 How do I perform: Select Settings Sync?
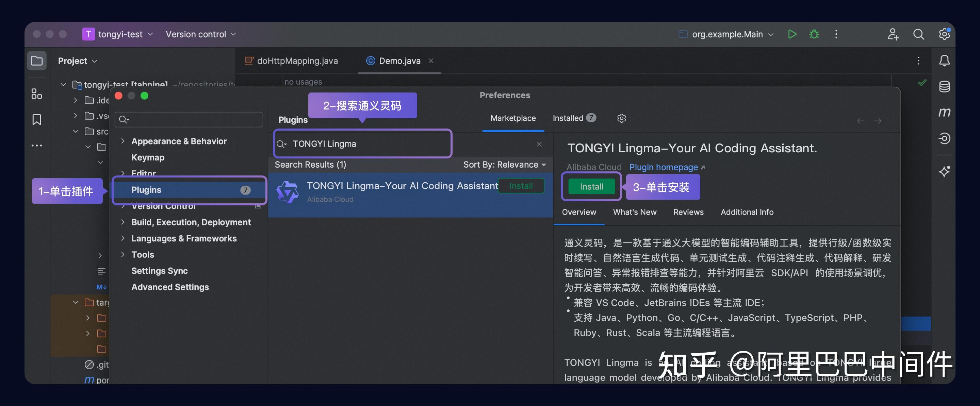coord(159,271)
